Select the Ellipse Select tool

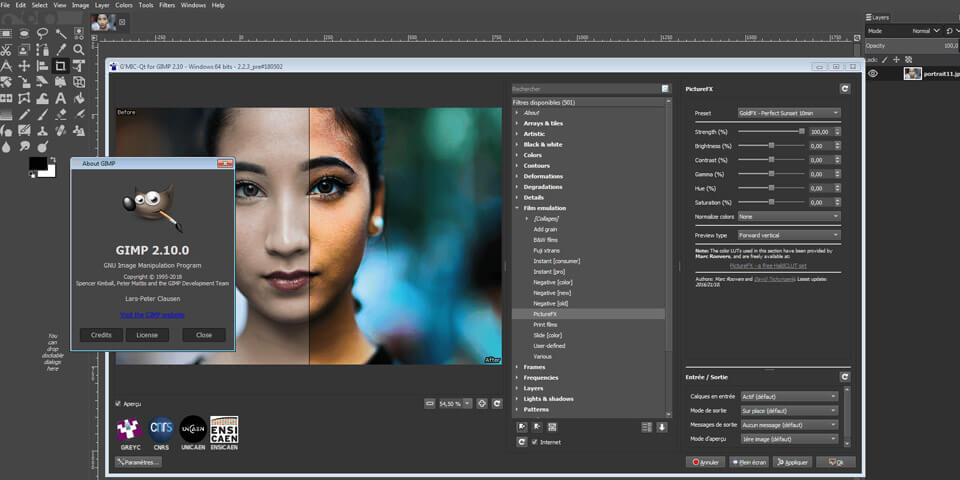[24, 33]
